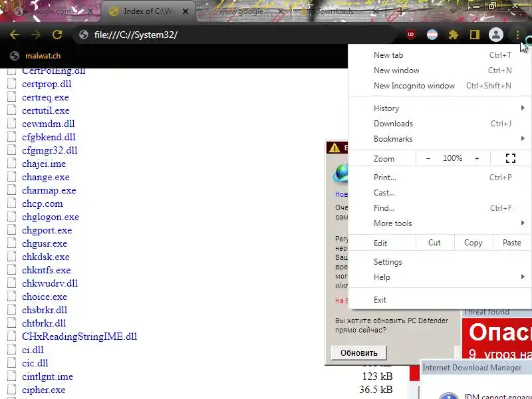Screen dimensions: 532x399
Task: Close the Index of C:\W tab
Action: (186, 11)
